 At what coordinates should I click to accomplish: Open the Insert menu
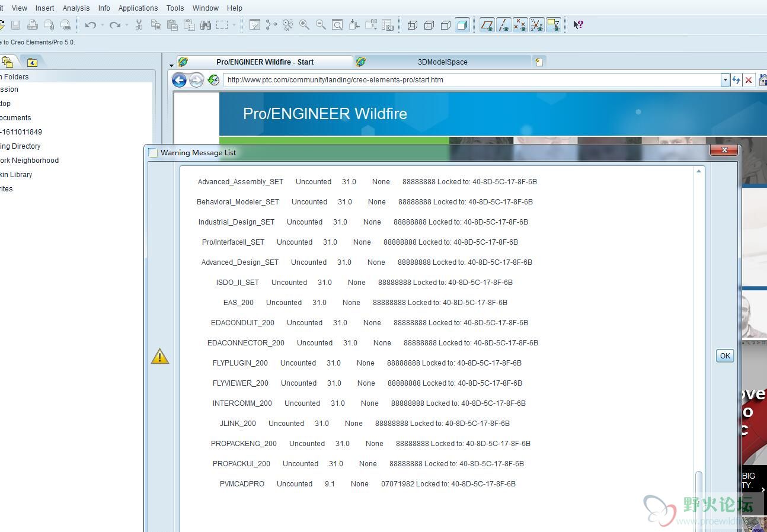45,8
